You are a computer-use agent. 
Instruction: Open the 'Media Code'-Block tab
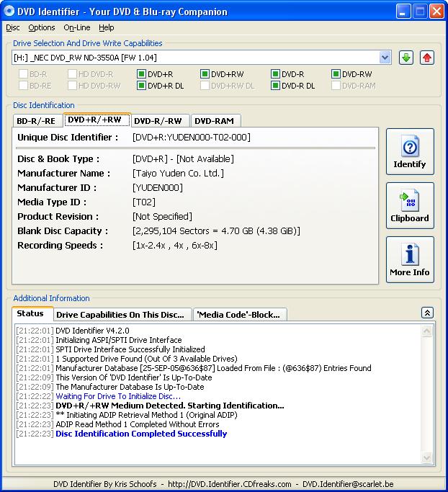(x=240, y=315)
